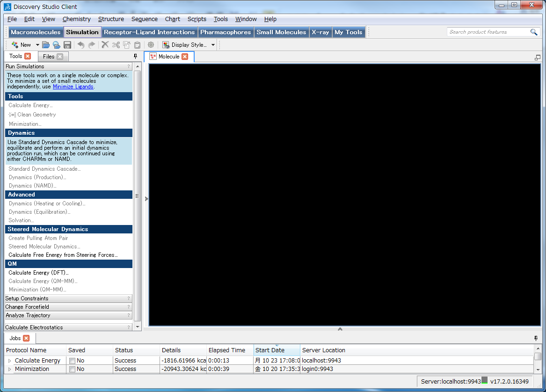Click the search magnifier icon
Viewport: 546px width, 392px height.
(534, 32)
